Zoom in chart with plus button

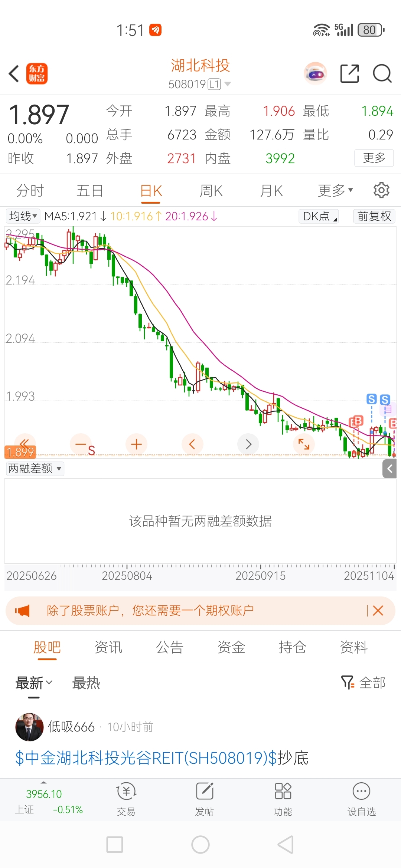136,444
